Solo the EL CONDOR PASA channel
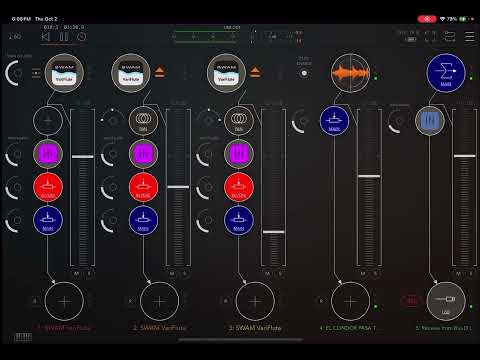480x360 pixels. pyautogui.click(x=376, y=274)
